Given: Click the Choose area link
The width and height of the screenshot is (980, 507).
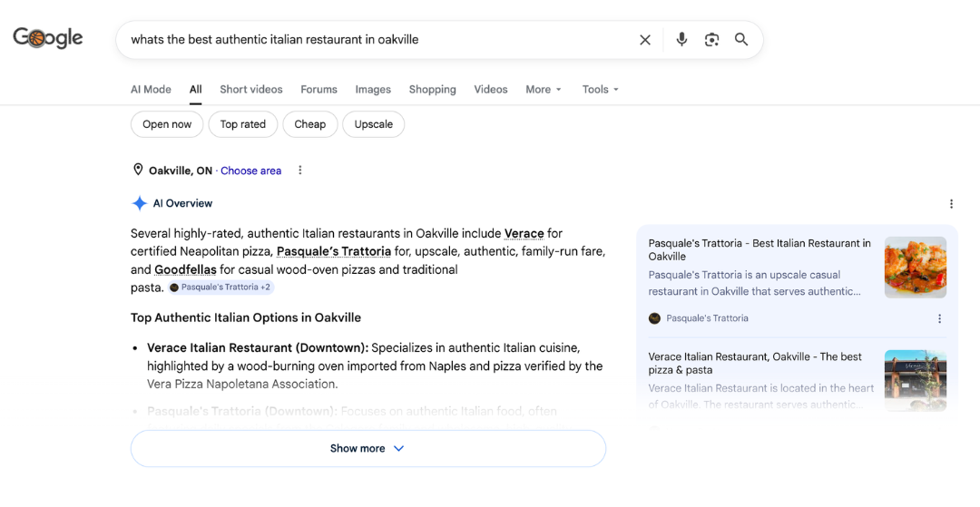Looking at the screenshot, I should tap(250, 171).
